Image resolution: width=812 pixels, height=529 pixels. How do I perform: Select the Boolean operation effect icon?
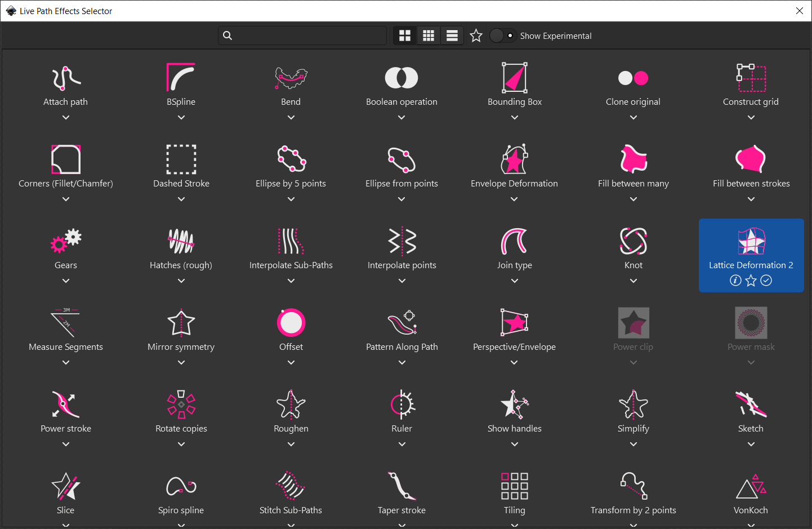[x=401, y=78]
